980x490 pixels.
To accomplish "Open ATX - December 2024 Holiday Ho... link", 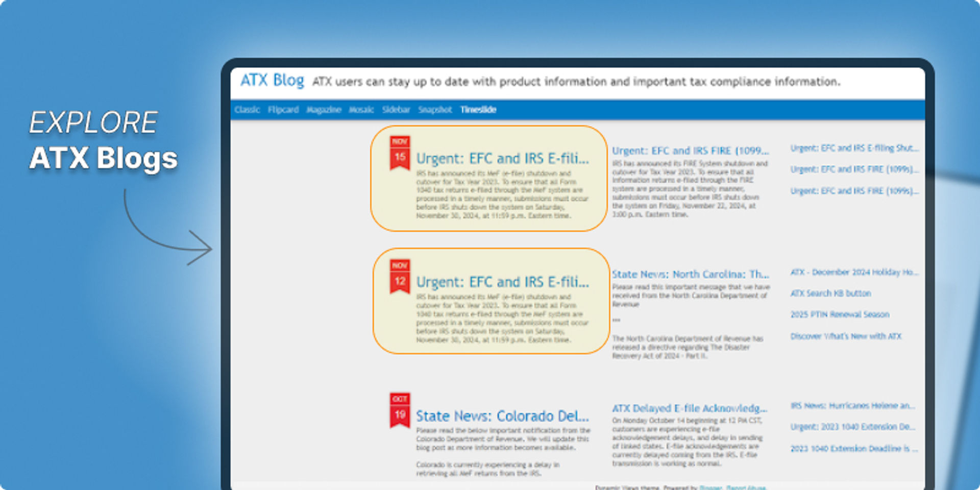I will point(854,272).
